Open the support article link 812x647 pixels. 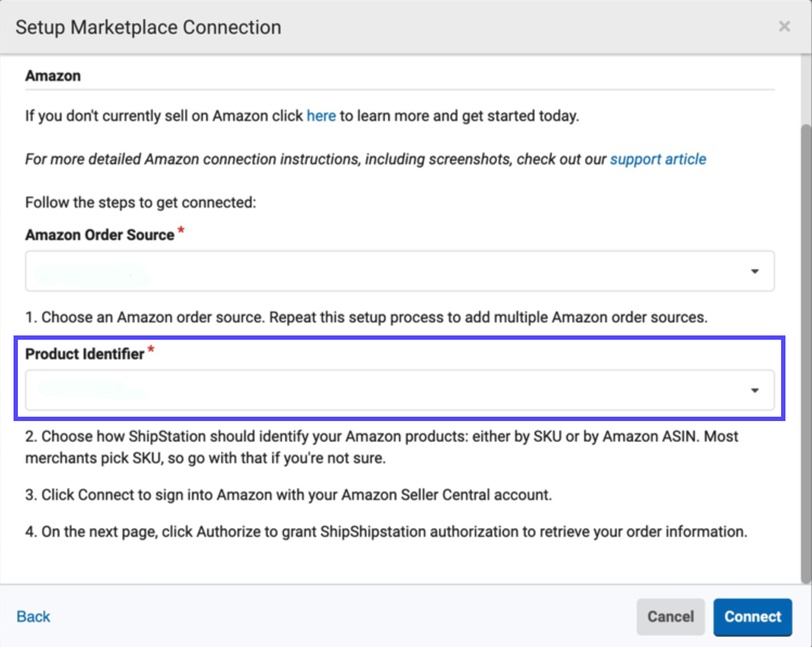pyautogui.click(x=658, y=159)
